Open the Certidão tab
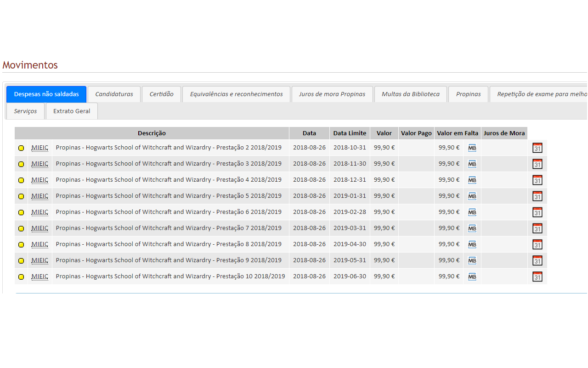The width and height of the screenshot is (588, 368). click(162, 94)
